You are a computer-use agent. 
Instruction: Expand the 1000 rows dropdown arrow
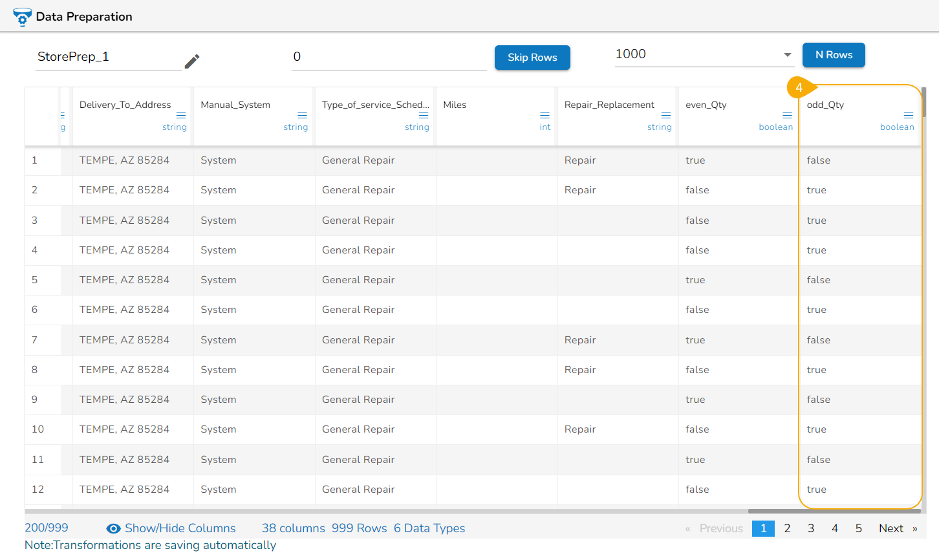(x=787, y=55)
